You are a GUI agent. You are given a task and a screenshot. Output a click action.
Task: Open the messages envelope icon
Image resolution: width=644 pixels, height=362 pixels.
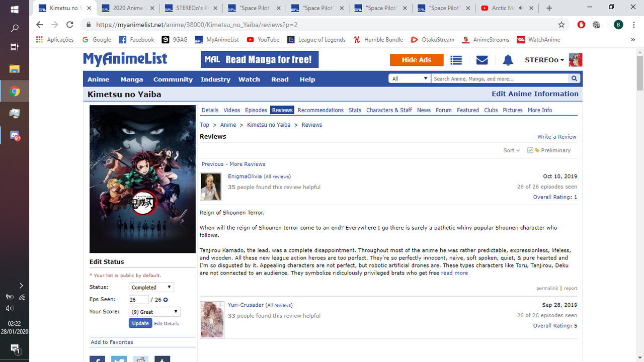[482, 60]
